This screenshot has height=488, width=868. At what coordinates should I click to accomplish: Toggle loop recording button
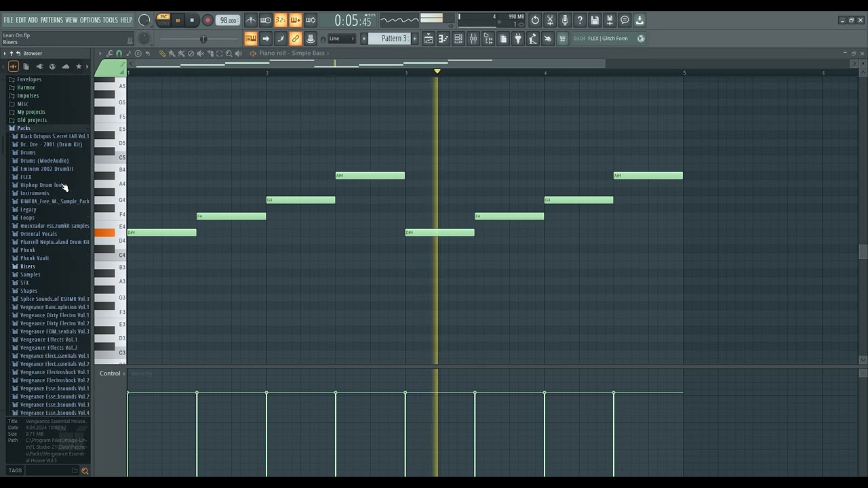click(x=311, y=20)
